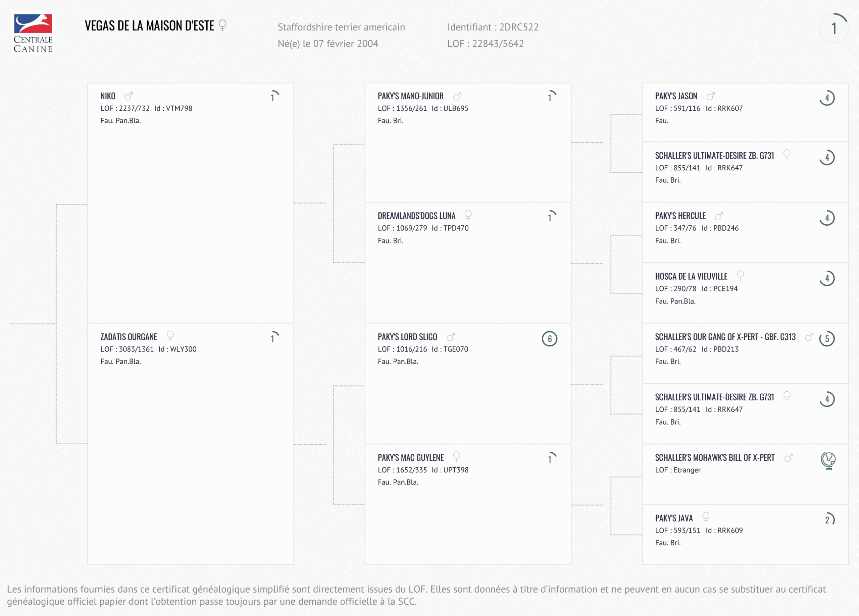Click the circled 5 badge on Schaller's Our Gang
Viewport: 859px width, 616px height.
(827, 338)
